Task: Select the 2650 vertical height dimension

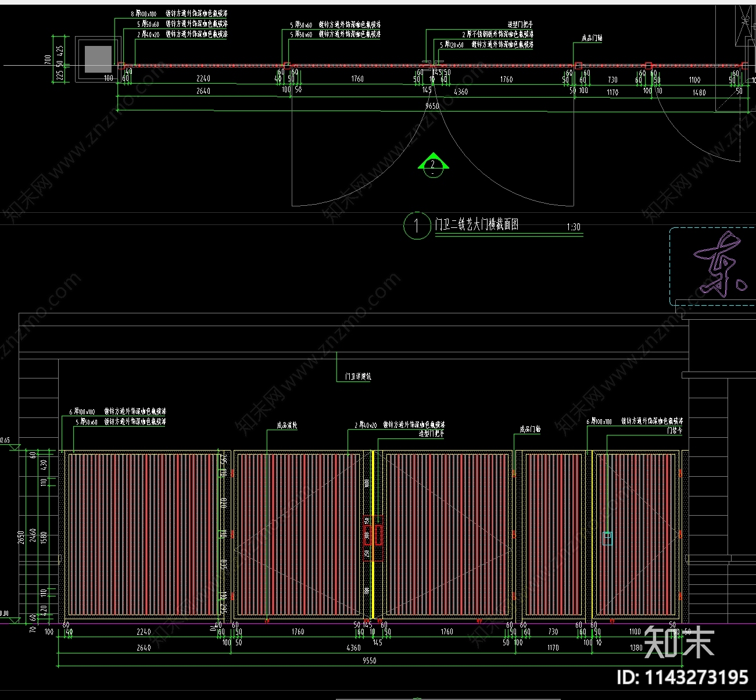Action: [22, 536]
